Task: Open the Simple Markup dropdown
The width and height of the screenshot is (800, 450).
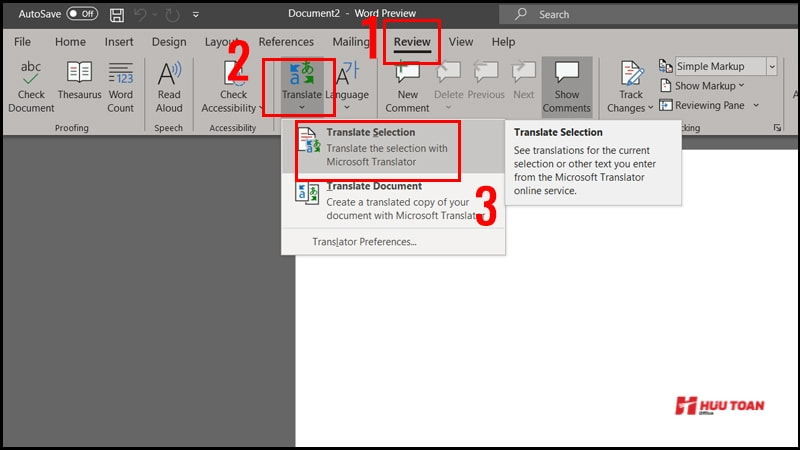Action: tap(770, 66)
